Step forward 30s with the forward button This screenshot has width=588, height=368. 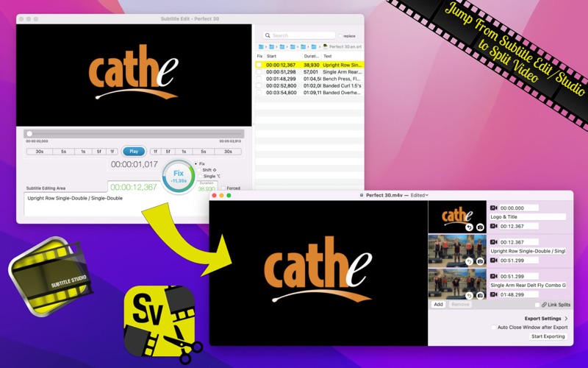point(228,152)
